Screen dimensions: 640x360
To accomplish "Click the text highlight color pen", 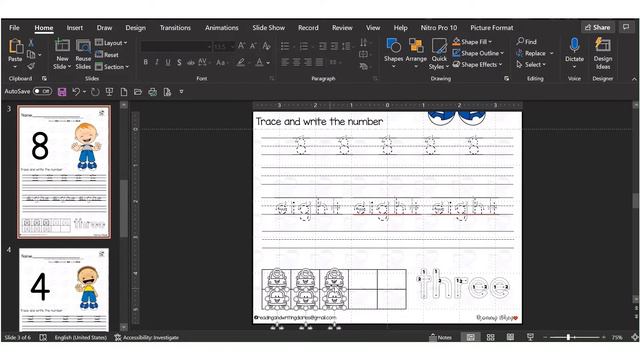I will [x=241, y=62].
